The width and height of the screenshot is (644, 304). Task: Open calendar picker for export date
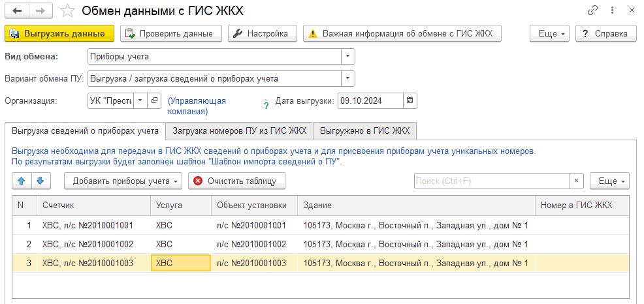[410, 100]
